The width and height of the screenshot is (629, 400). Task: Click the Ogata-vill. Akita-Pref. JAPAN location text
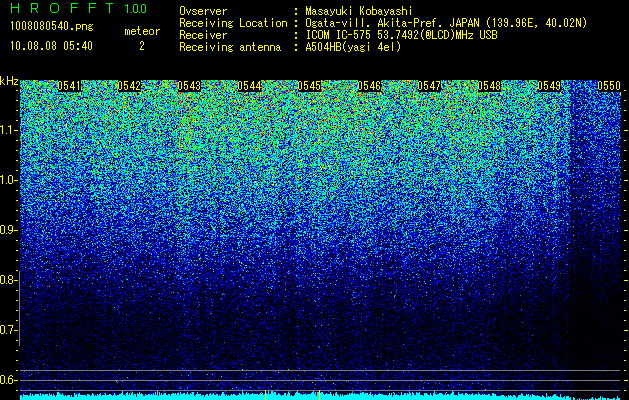coord(446,23)
